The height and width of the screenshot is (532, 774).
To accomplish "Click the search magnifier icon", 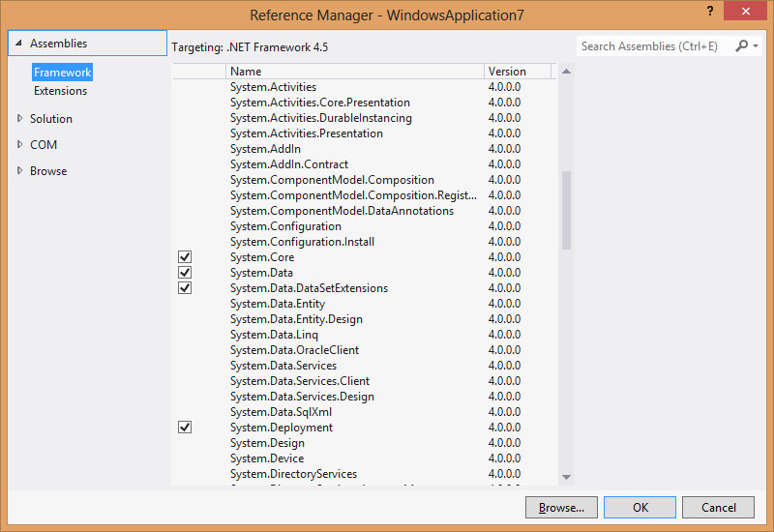I will coord(741,46).
